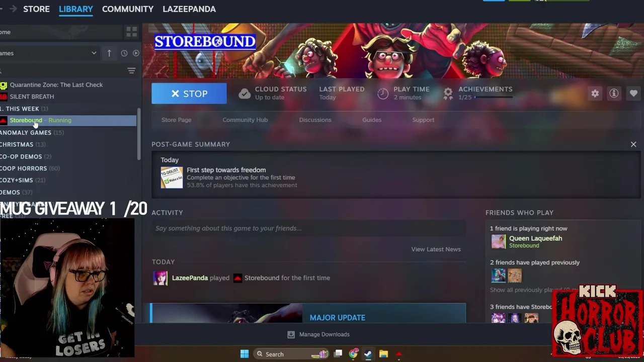Click the Queen Laqueefah friend name
This screenshot has height=362, width=644.
pyautogui.click(x=535, y=238)
